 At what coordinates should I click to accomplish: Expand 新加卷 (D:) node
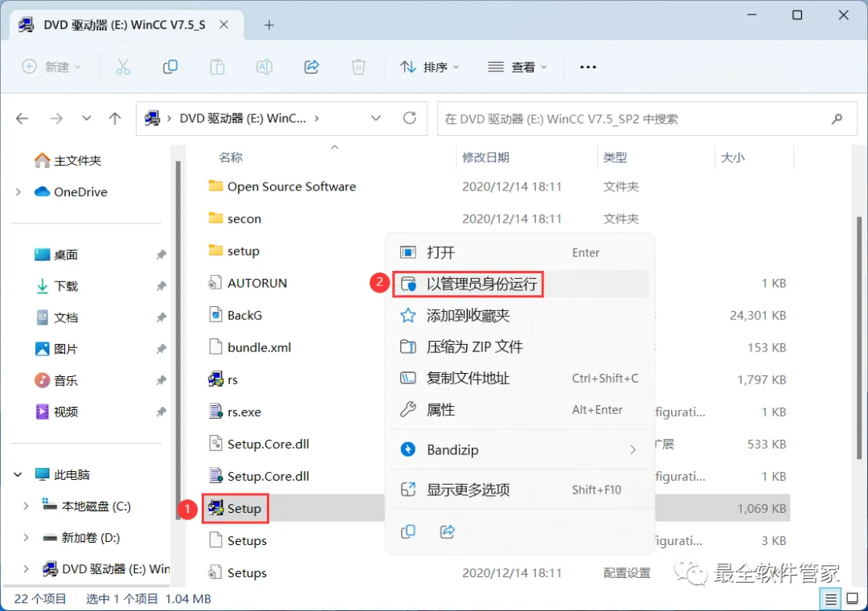click(26, 537)
